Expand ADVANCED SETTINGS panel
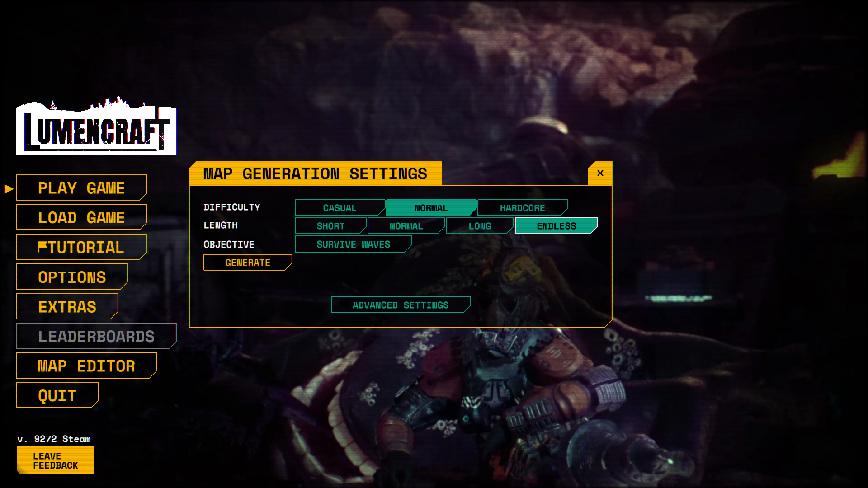The width and height of the screenshot is (868, 488). [x=401, y=305]
